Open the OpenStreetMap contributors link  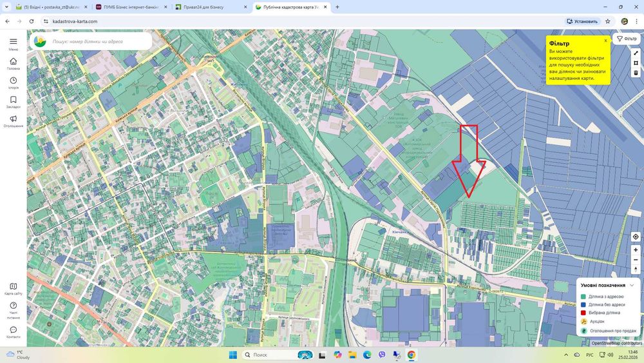[616, 343]
